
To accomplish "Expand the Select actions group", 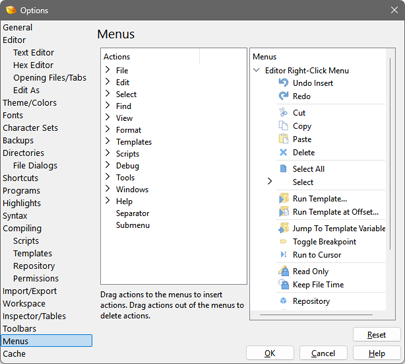I will click(x=107, y=94).
